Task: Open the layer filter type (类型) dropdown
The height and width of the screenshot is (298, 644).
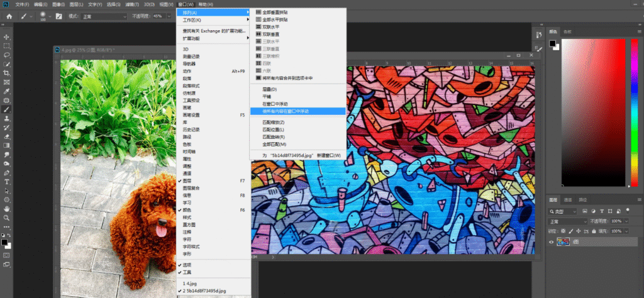Action: pos(563,211)
